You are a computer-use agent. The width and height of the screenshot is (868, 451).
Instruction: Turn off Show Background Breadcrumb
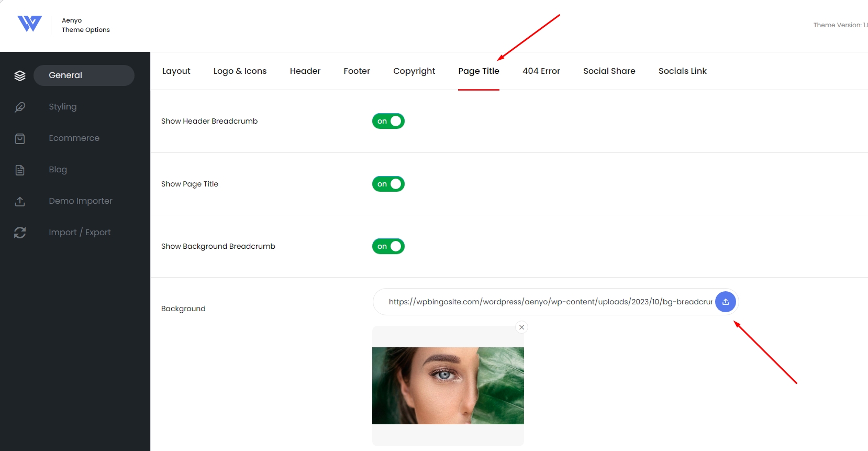click(x=388, y=246)
